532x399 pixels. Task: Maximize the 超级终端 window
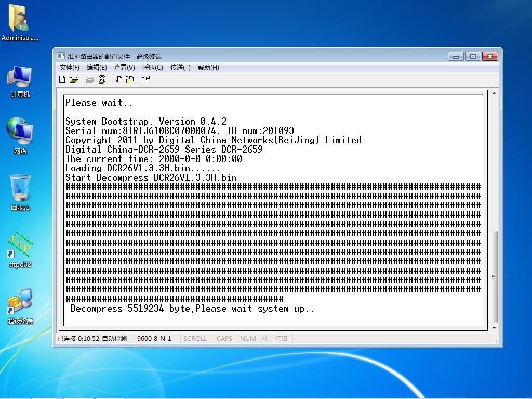473,56
